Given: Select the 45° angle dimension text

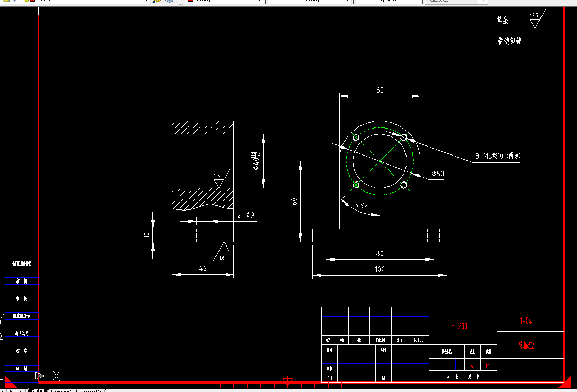Looking at the screenshot, I should point(361,205).
